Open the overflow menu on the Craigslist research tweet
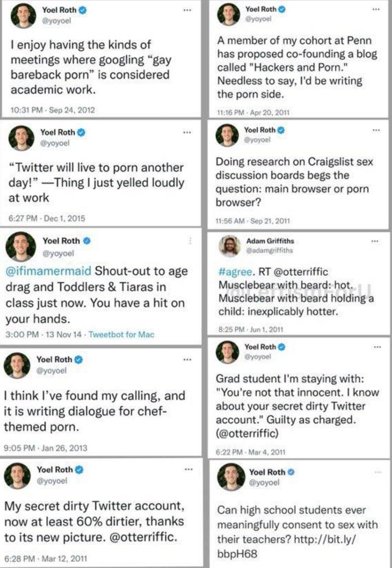 tap(376, 130)
